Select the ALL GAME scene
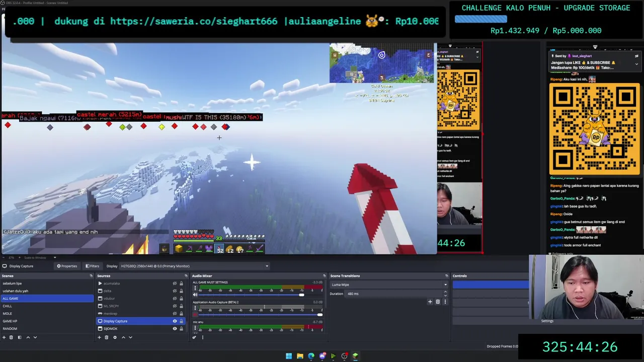This screenshot has height=362, width=644. pyautogui.click(x=47, y=299)
